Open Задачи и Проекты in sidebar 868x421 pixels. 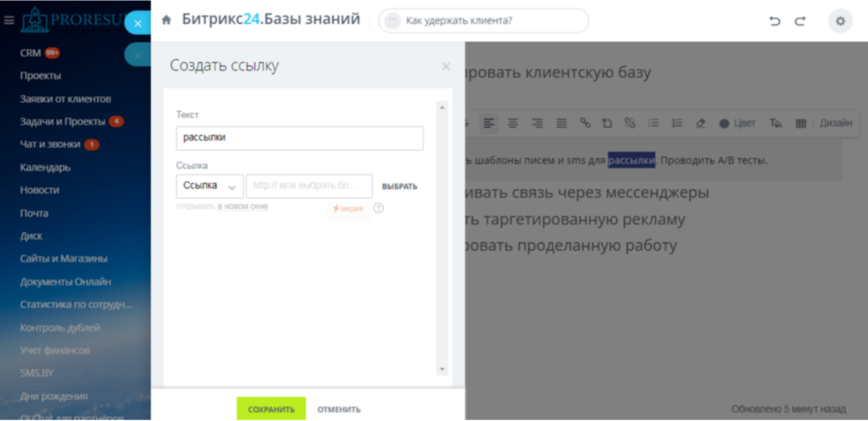63,122
